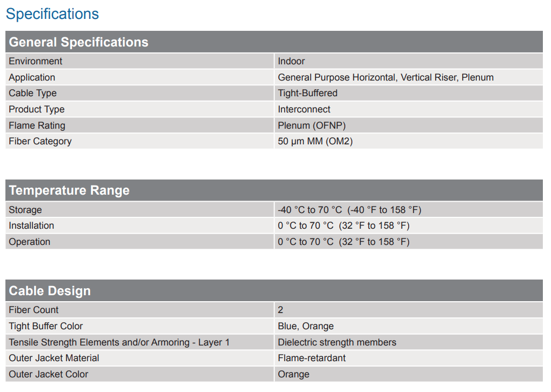Screen dimensions: 551x392
Task: Select the Environment row label
Action: pyautogui.click(x=35, y=61)
